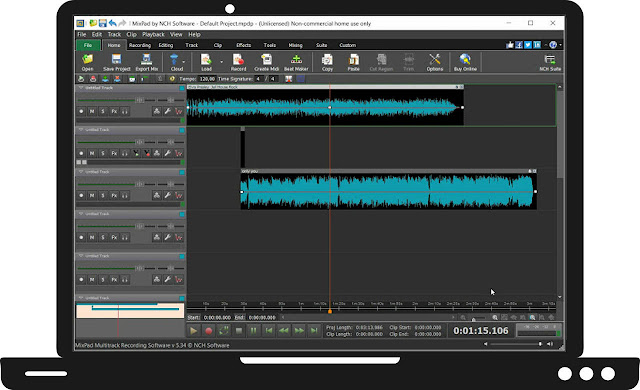Viewport: 640px width, 390px height.
Task: Click the Copy icon in ribbon
Action: tap(327, 60)
